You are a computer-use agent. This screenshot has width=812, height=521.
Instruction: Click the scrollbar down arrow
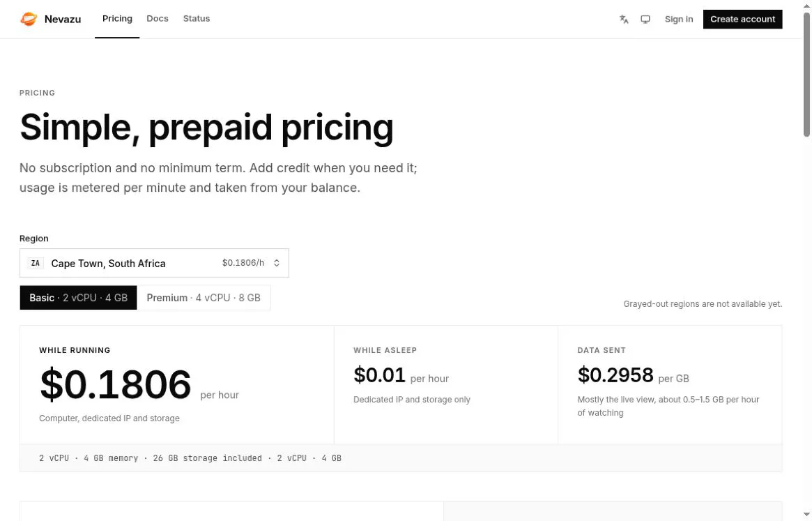(806, 514)
